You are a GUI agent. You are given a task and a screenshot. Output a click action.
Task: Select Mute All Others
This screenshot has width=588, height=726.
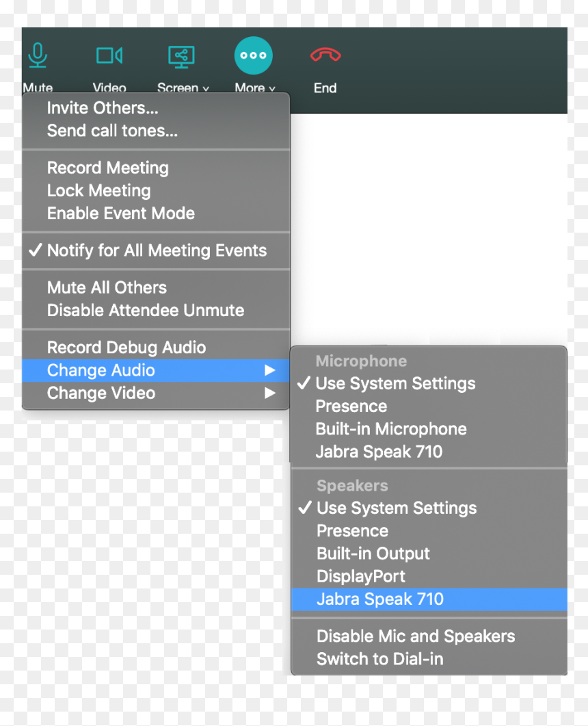156,287
